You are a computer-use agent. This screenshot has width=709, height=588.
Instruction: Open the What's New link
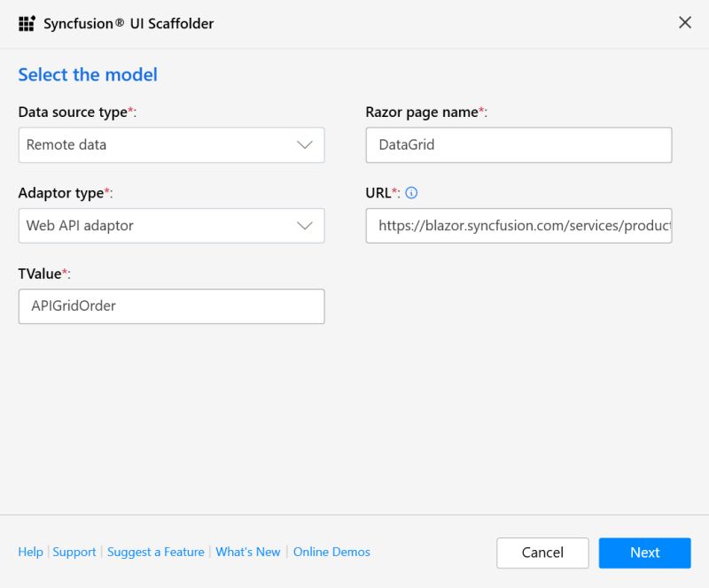pyautogui.click(x=248, y=552)
